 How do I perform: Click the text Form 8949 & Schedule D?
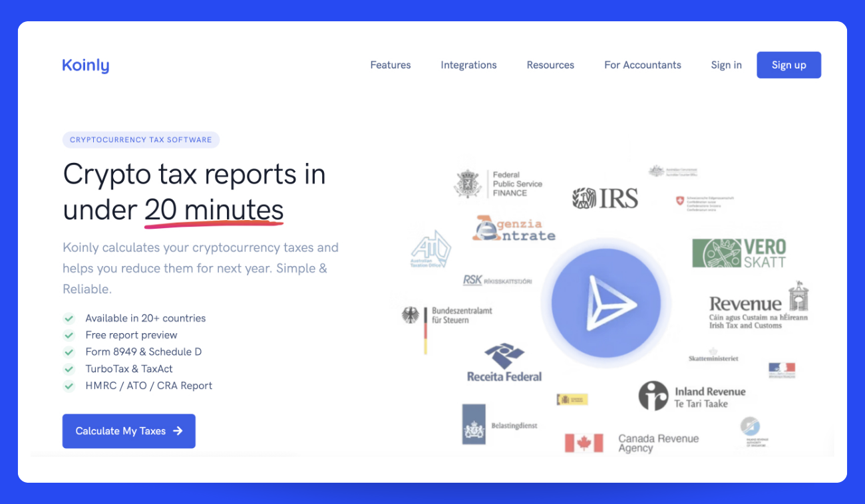pyautogui.click(x=144, y=352)
